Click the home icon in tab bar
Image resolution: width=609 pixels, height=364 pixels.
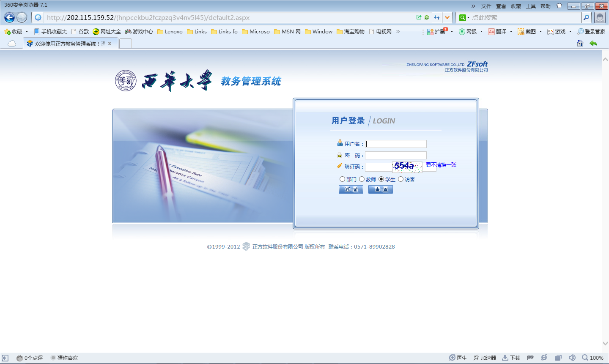click(x=580, y=43)
